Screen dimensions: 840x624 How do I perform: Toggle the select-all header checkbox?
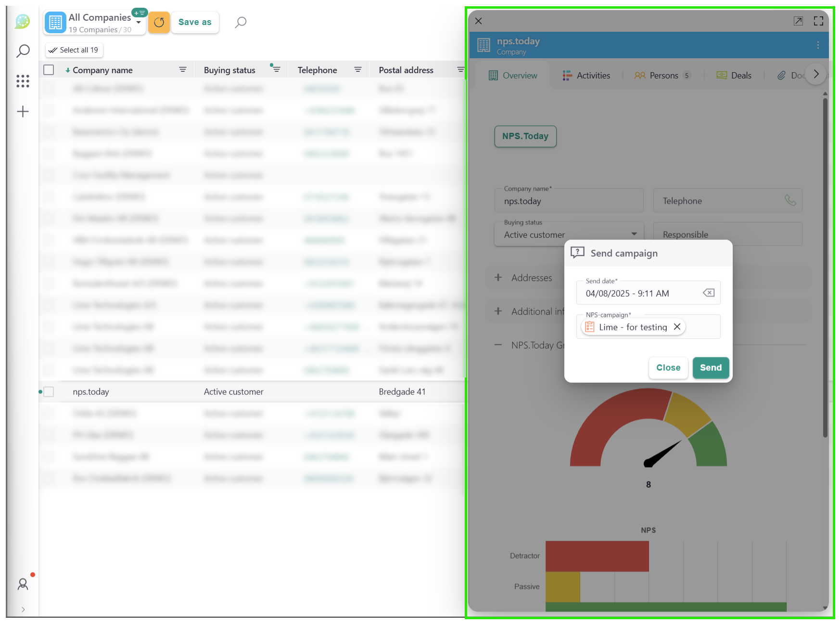click(x=49, y=70)
